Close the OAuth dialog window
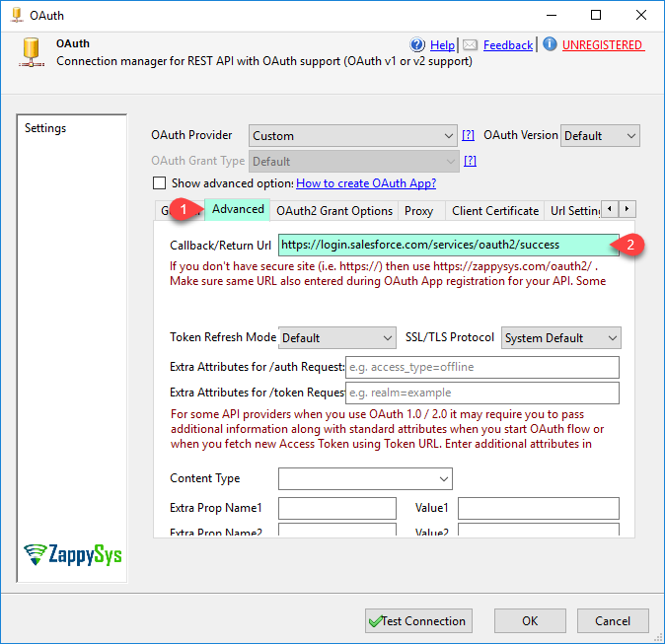Viewport: 665px width, 644px height. pyautogui.click(x=641, y=15)
